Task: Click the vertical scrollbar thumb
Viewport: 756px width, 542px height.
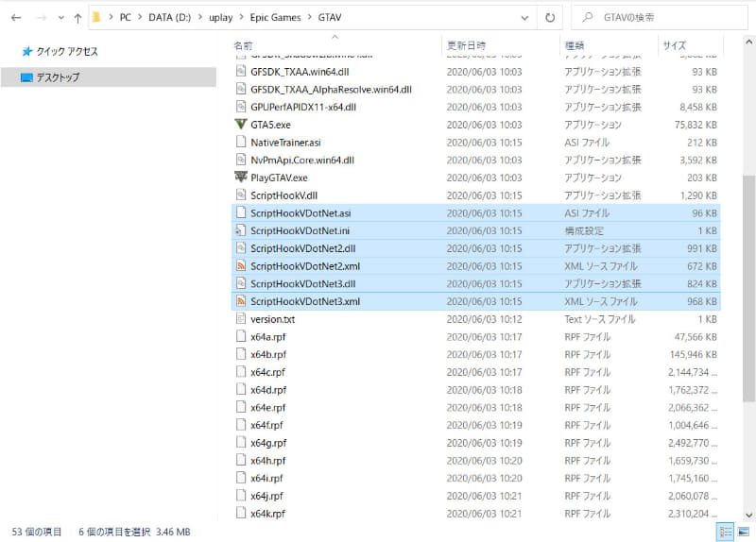Action: pos(748,288)
